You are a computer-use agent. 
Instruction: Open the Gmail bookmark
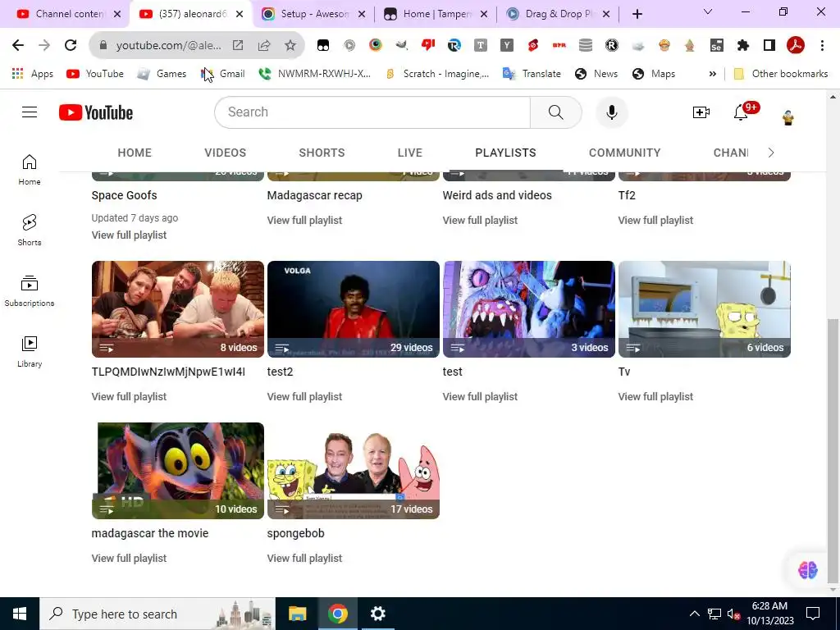pyautogui.click(x=223, y=74)
